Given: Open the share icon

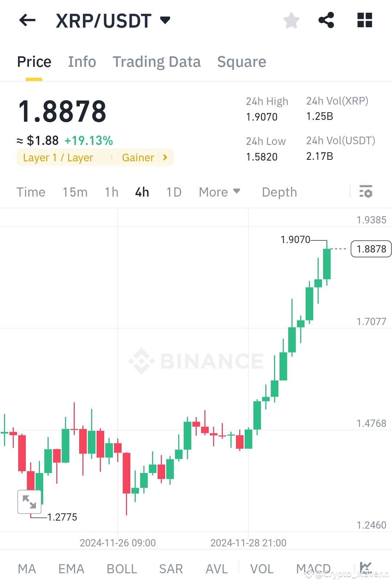Looking at the screenshot, I should click(327, 21).
